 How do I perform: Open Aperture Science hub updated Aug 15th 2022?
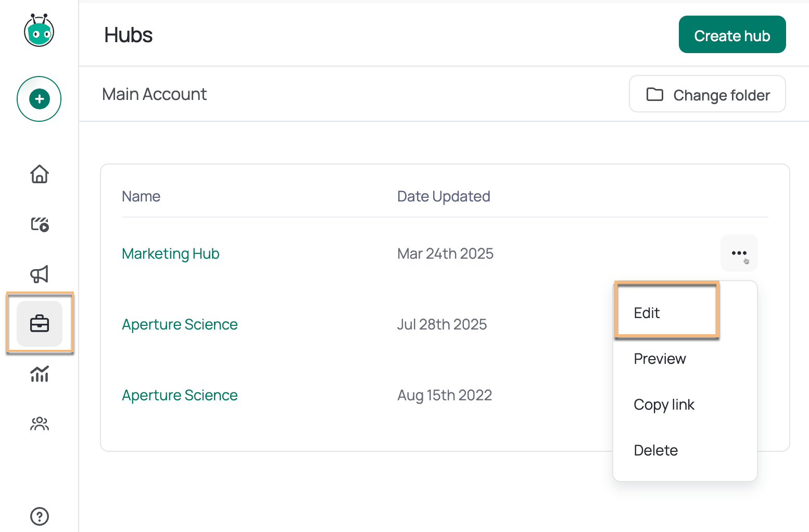point(180,395)
